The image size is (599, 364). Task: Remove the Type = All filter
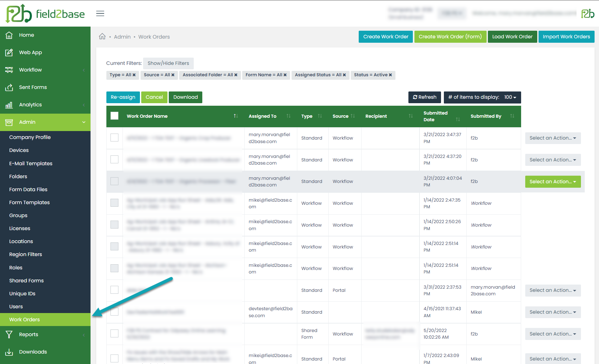[x=134, y=75]
